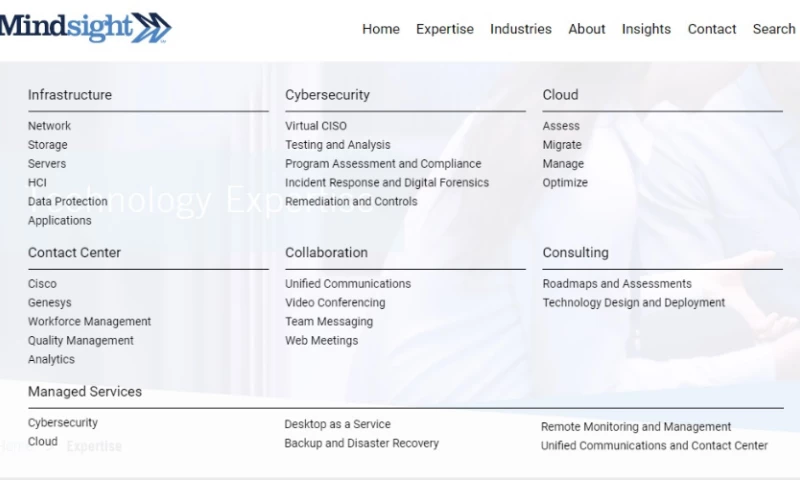The image size is (800, 480).
Task: Click the Workforce Management link
Action: (x=90, y=322)
